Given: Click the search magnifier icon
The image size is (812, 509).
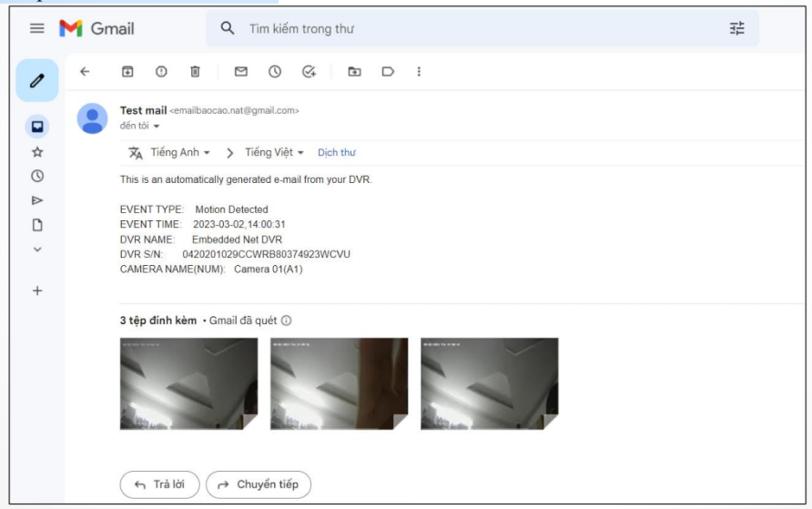Looking at the screenshot, I should (228, 28).
